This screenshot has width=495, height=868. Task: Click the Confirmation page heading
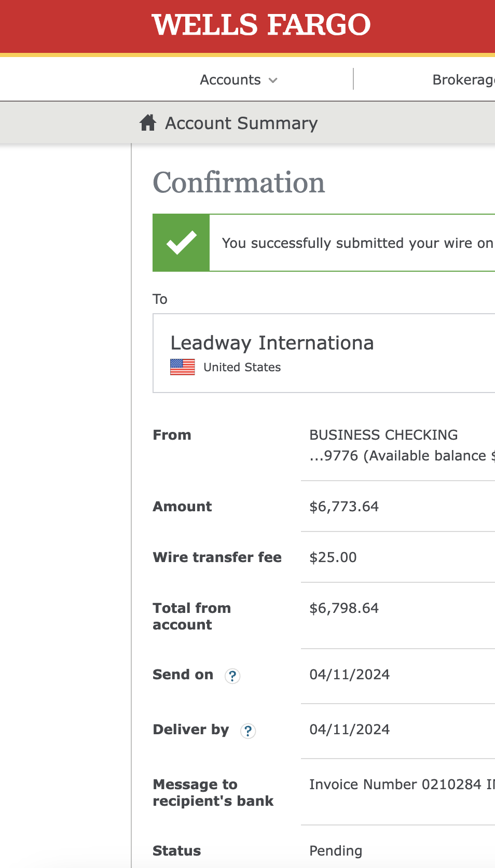(239, 183)
